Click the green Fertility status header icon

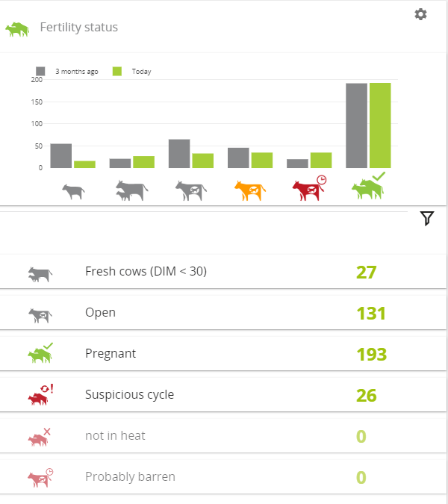[x=17, y=29]
